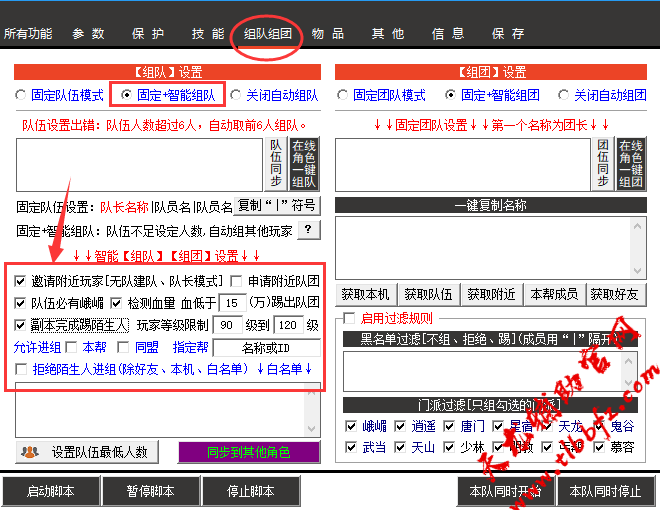Open the 信息 tab
The image size is (660, 510).
point(448,33)
